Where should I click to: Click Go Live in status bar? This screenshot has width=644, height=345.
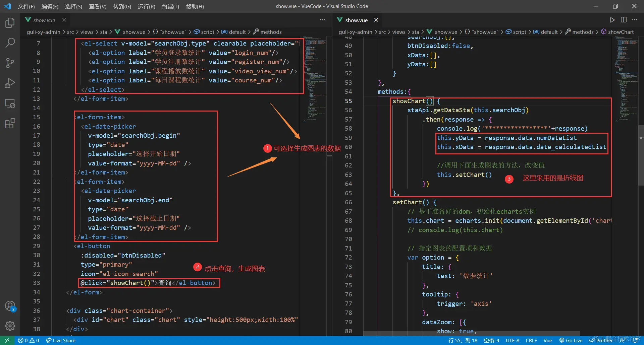coord(571,340)
